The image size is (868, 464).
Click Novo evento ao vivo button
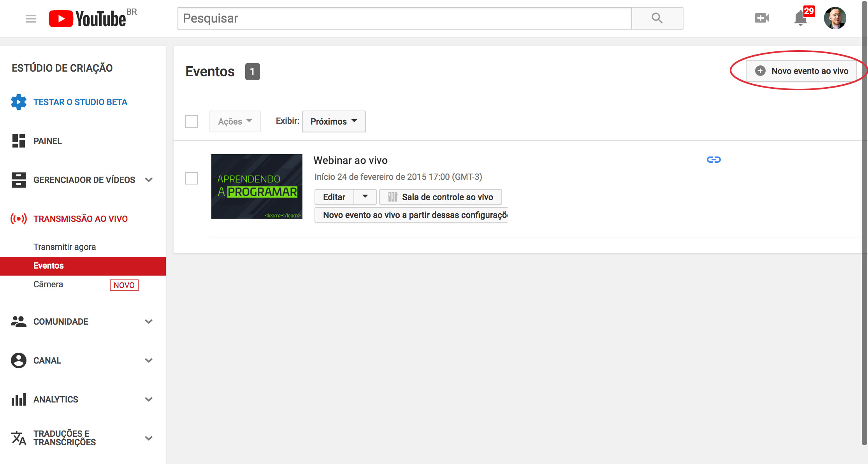click(x=801, y=71)
